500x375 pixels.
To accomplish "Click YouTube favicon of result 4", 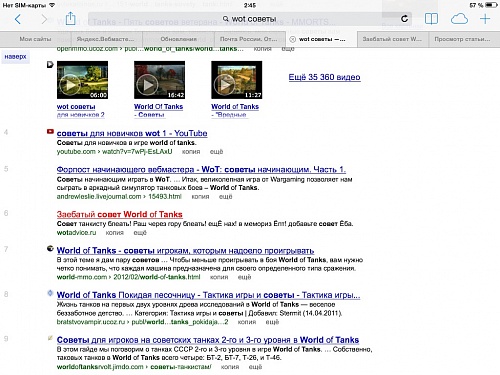I will pos(50,132).
